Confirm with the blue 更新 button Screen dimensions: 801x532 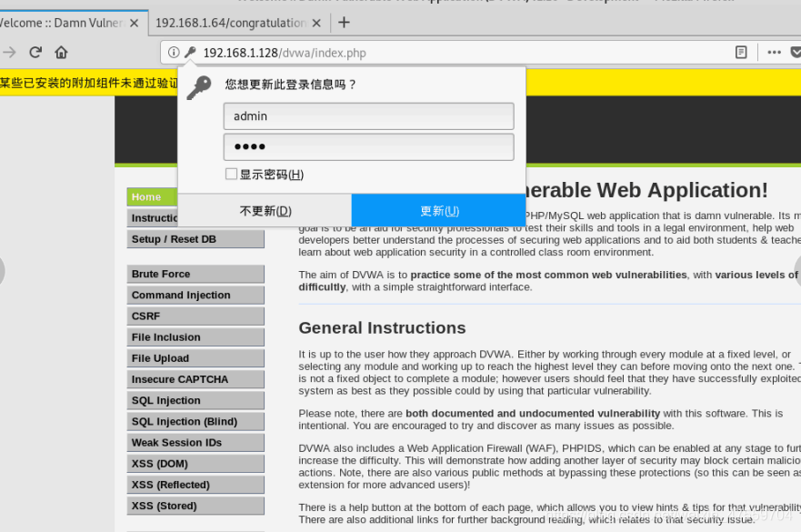439,211
